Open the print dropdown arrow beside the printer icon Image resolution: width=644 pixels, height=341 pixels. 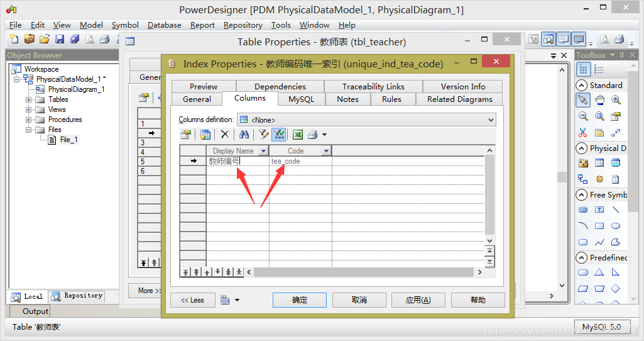point(324,135)
